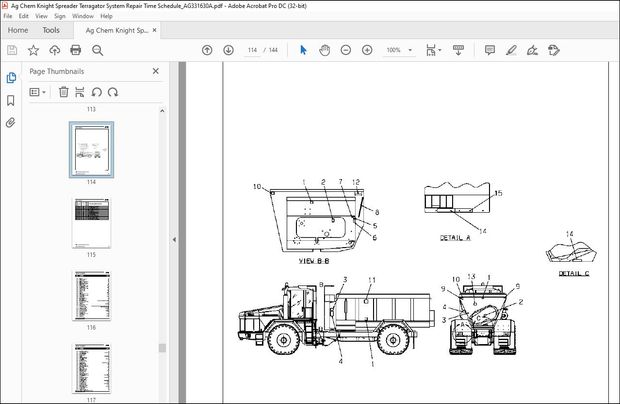This screenshot has height=404, width=620.
Task: Toggle the Page Thumbnails sidebar panel
Action: tap(11, 77)
